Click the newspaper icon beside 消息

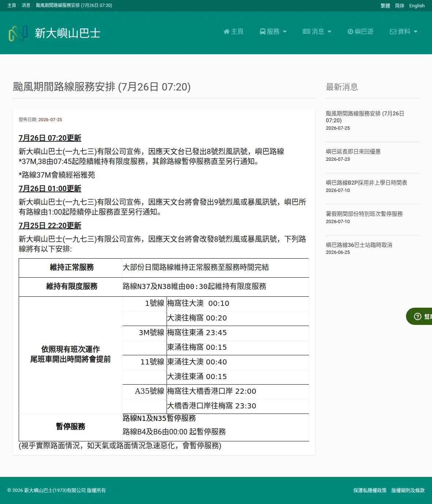306,31
